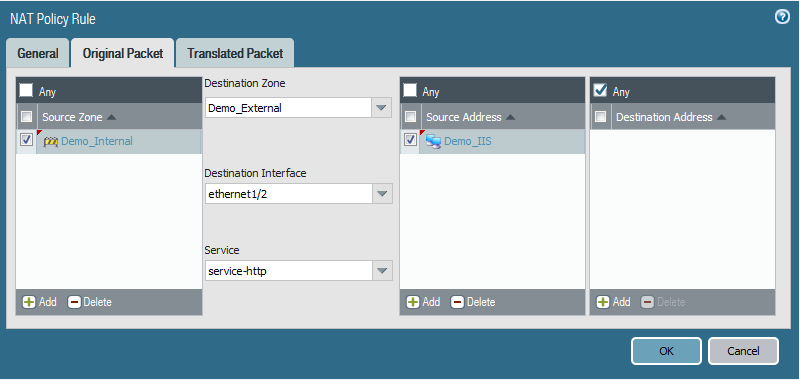Click the green plus icon under Source Zone
This screenshot has height=380, width=800.
(29, 302)
